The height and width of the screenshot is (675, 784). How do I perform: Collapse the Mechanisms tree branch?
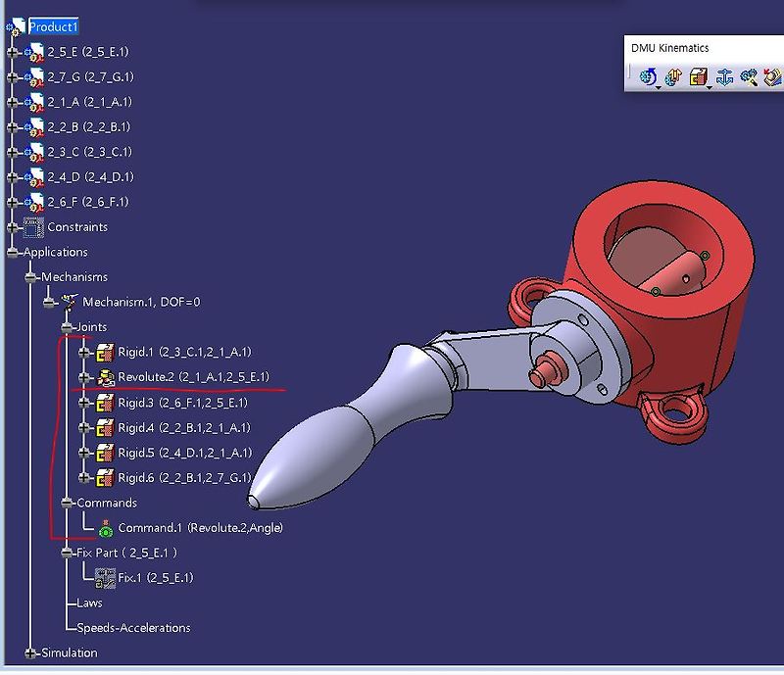[32, 277]
